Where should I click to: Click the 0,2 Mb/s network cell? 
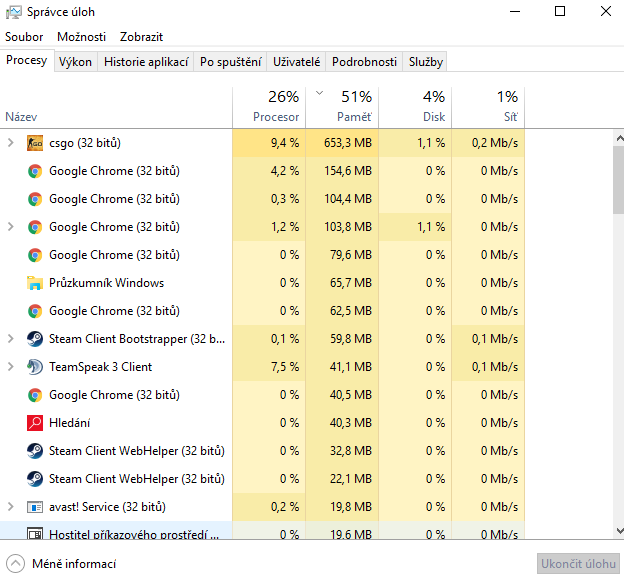pos(488,143)
